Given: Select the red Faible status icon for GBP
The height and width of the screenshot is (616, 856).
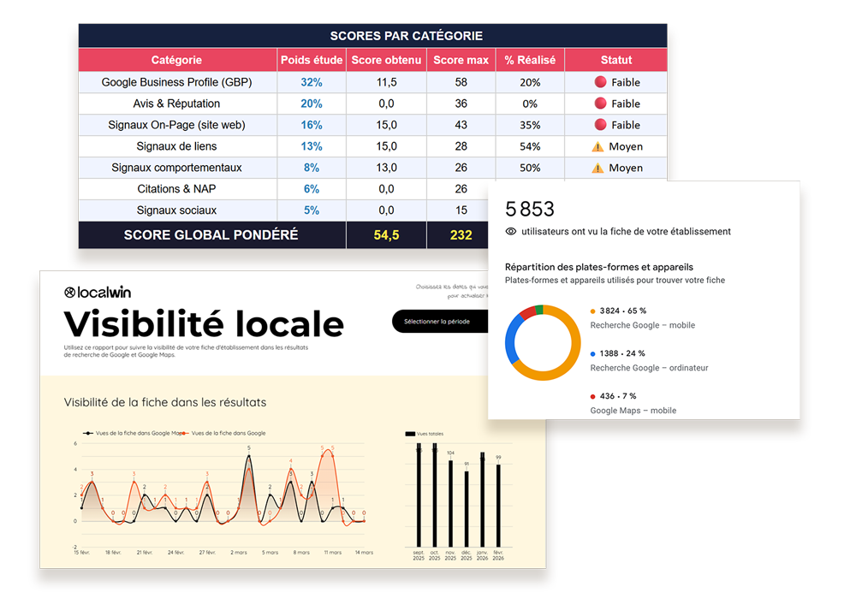Looking at the screenshot, I should click(602, 81).
